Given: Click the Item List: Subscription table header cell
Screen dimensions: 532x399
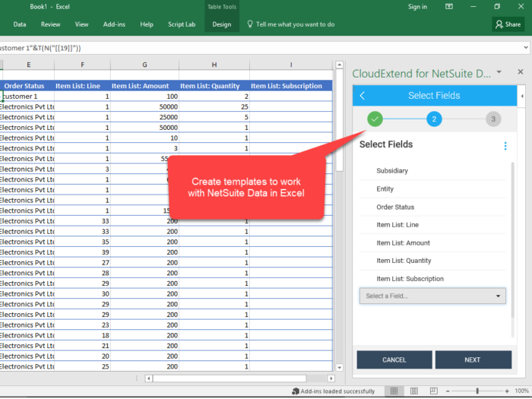Looking at the screenshot, I should [291, 86].
